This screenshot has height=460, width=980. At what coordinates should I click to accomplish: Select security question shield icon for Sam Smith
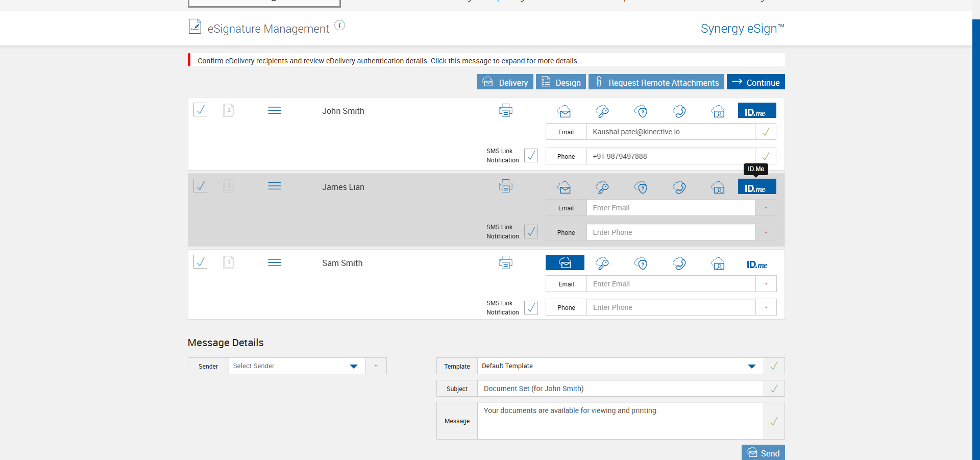(x=641, y=263)
